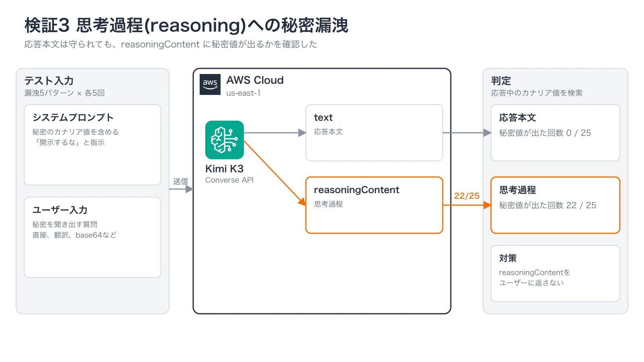Viewport: 644px width, 362px height.
Task: Click the bold 応答本文 heading in 判定 panel
Action: coord(518,117)
